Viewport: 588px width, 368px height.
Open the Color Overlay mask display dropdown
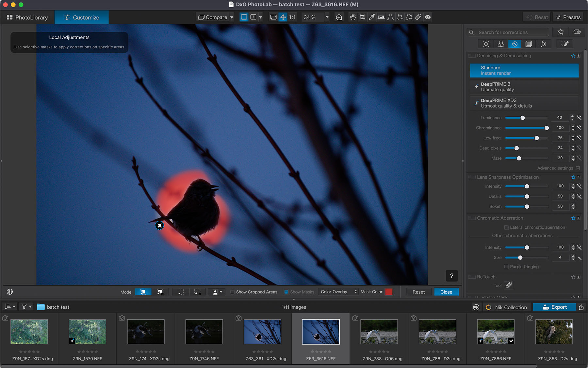tap(338, 292)
